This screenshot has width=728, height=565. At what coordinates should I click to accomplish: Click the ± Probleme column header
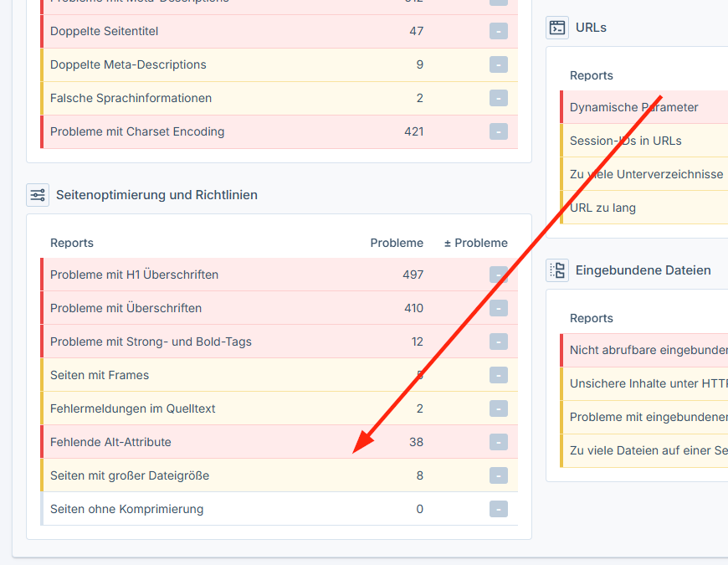(475, 243)
